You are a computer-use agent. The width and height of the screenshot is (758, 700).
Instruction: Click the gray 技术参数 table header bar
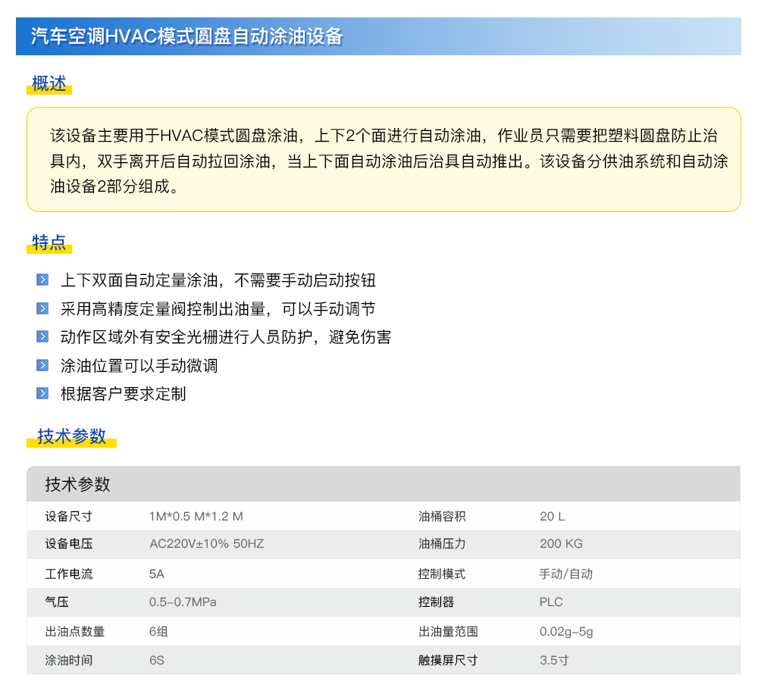coord(383,484)
